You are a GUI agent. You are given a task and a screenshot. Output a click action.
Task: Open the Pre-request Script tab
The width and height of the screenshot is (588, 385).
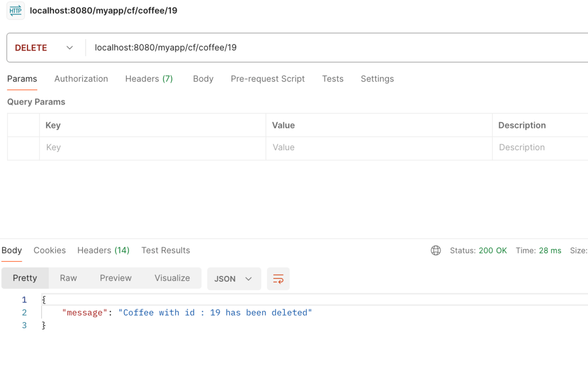point(268,79)
